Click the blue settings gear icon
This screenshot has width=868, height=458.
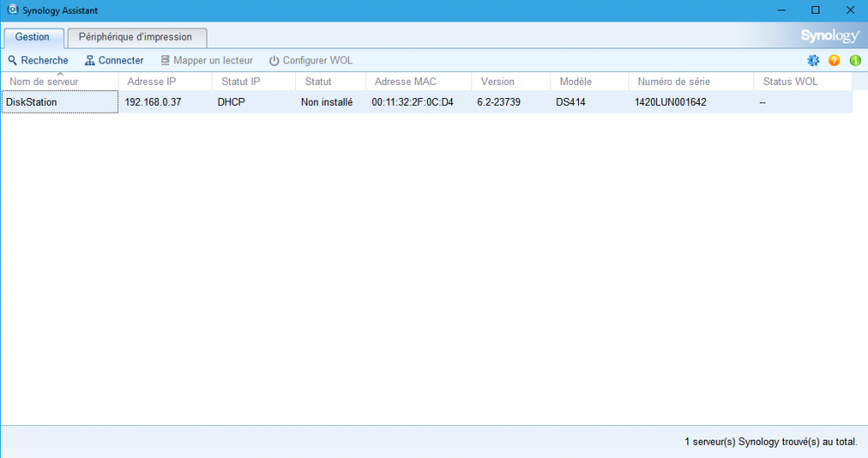(x=813, y=61)
